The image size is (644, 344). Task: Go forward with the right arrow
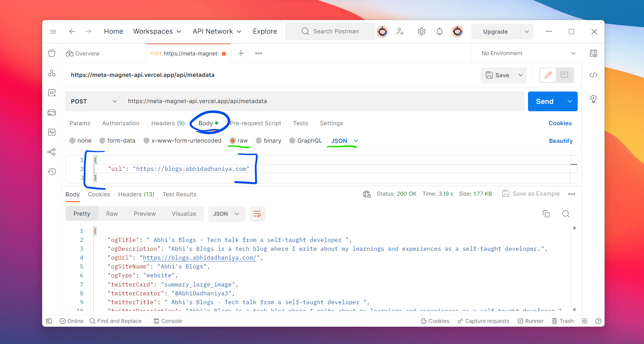point(88,32)
